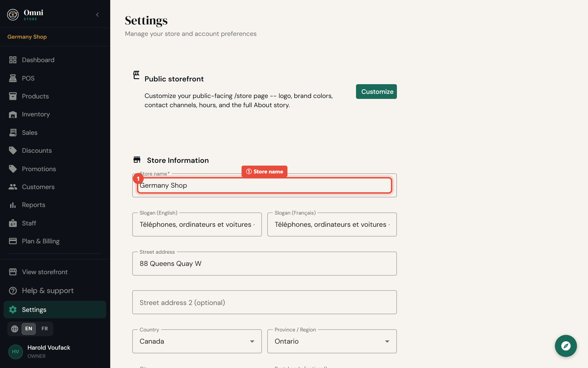
Task: Open the Products section
Action: tap(55, 96)
